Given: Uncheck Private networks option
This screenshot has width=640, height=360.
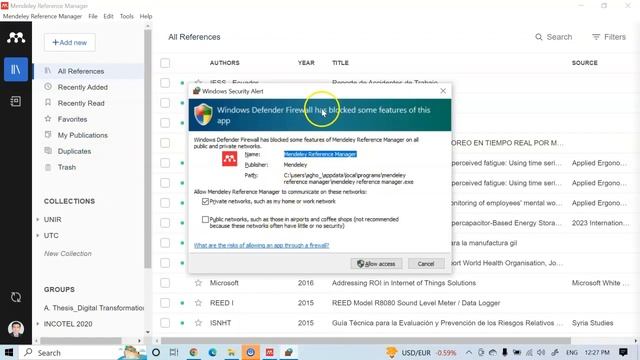Looking at the screenshot, I should [205, 201].
